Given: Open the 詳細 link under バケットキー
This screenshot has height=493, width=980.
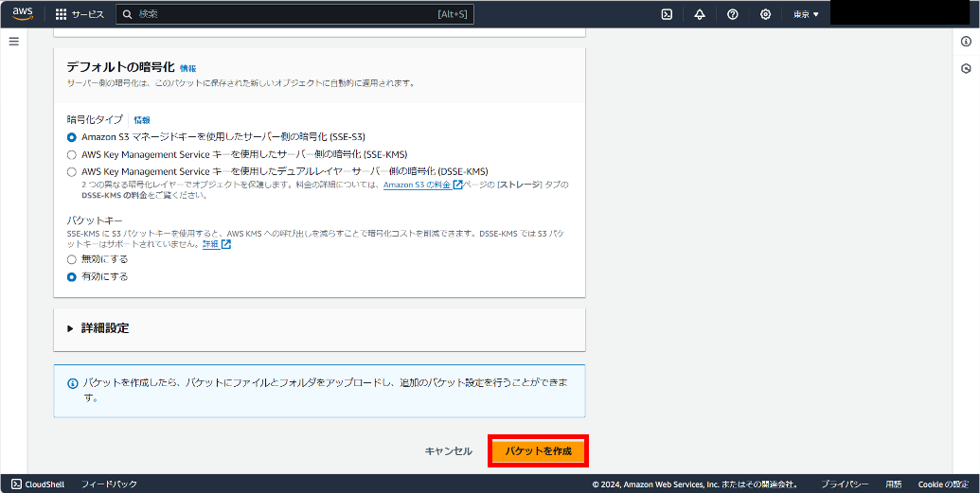Looking at the screenshot, I should (210, 244).
